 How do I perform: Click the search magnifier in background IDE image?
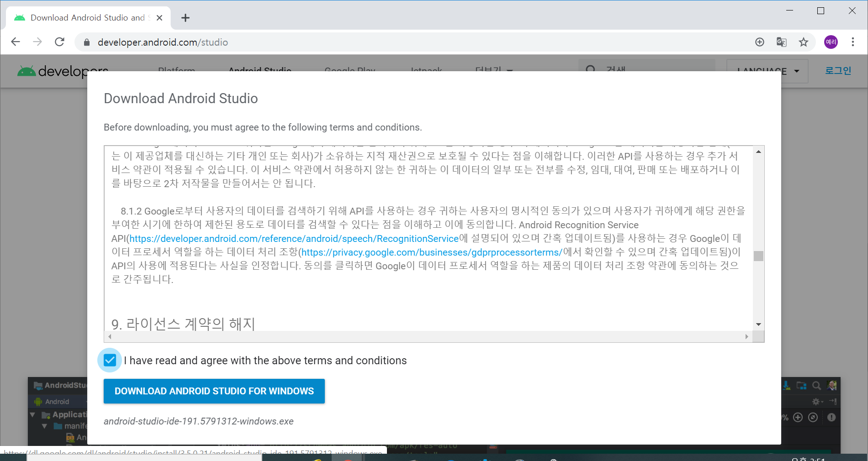tap(816, 386)
